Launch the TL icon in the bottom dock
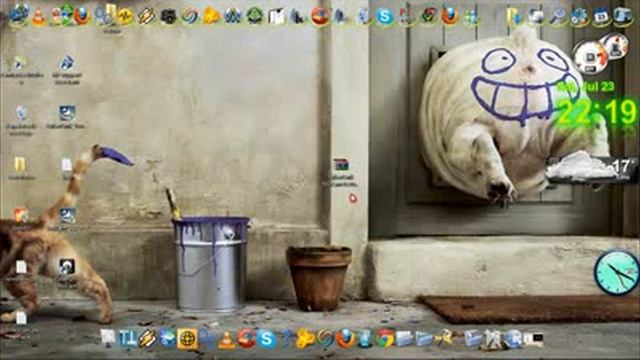This screenshot has width=640, height=360. click(127, 338)
